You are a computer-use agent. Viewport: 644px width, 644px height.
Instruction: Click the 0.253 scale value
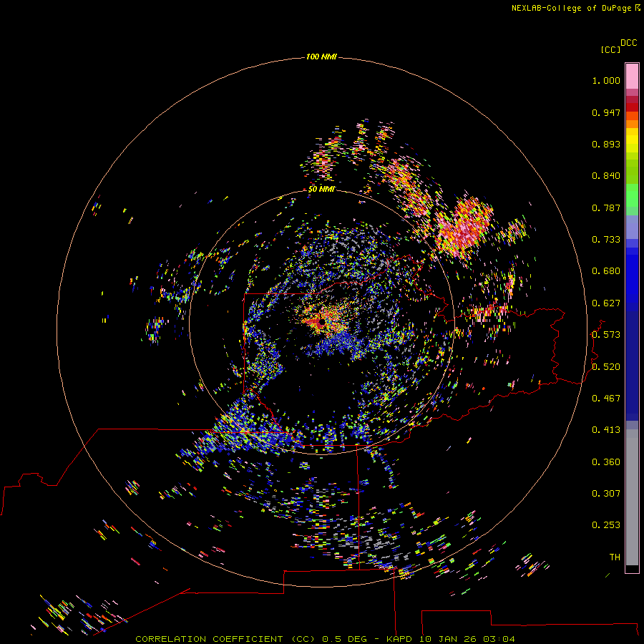tap(606, 525)
